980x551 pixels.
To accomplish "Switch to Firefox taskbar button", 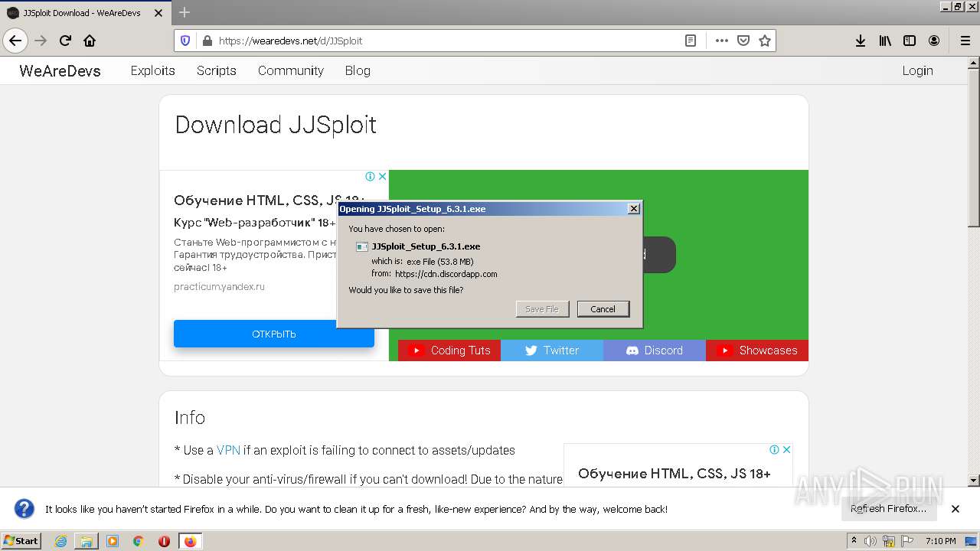I will coord(190,541).
